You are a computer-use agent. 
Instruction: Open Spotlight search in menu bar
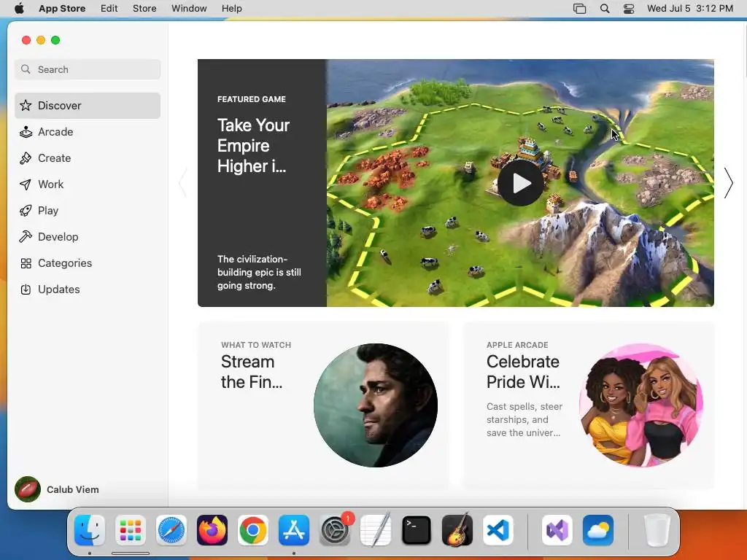point(605,9)
